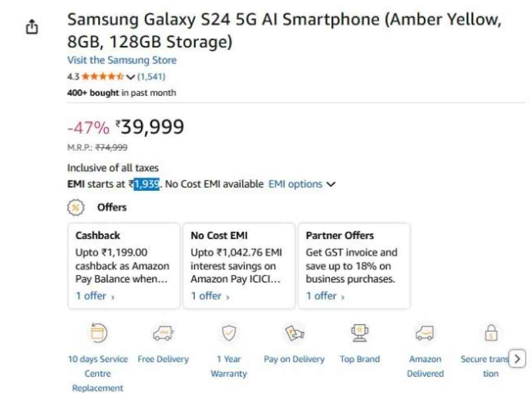This screenshot has width=532, height=393.
Task: Click the Free Delivery van icon
Action: [x=163, y=333]
